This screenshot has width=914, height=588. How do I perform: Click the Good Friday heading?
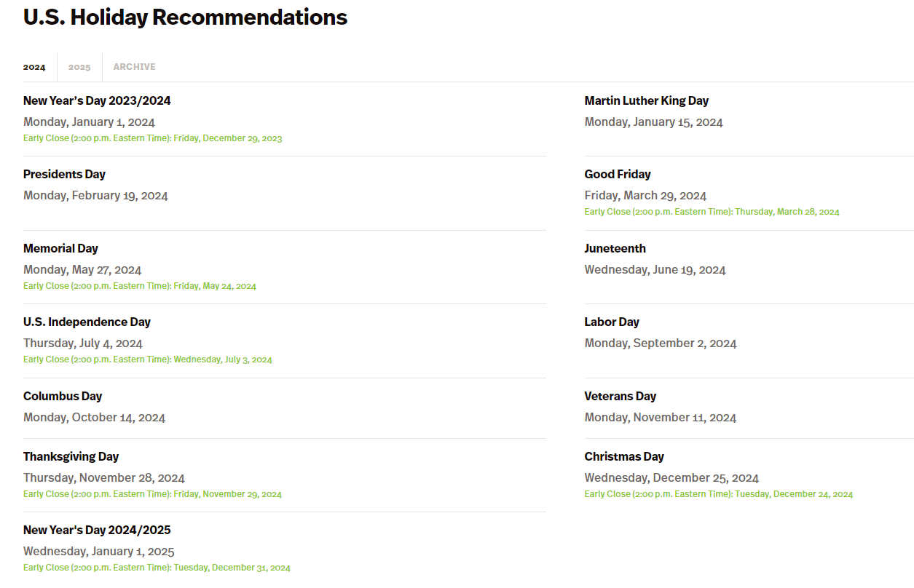pyautogui.click(x=618, y=174)
